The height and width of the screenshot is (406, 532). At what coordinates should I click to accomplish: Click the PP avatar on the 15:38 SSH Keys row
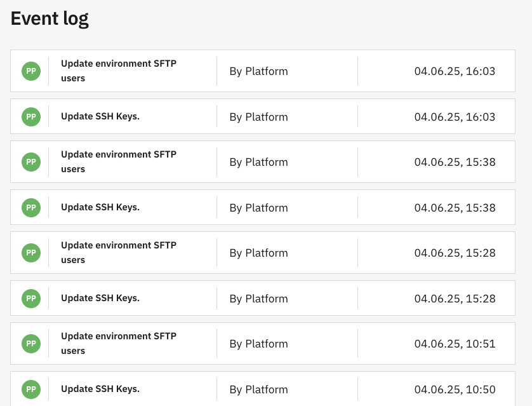tap(31, 208)
